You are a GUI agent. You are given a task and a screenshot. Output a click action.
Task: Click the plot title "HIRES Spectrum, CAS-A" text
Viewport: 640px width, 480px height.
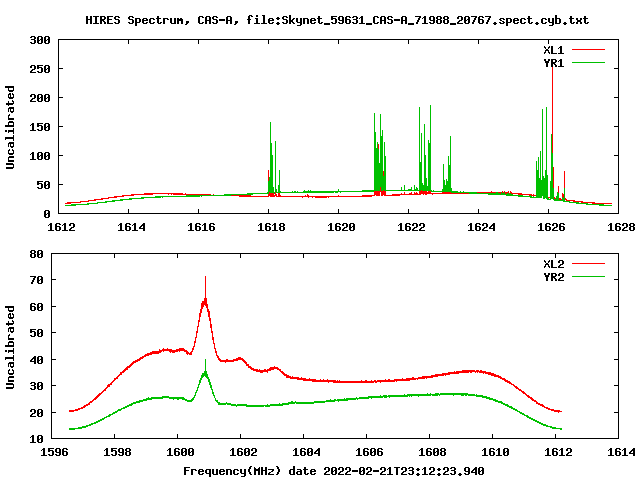(162, 20)
